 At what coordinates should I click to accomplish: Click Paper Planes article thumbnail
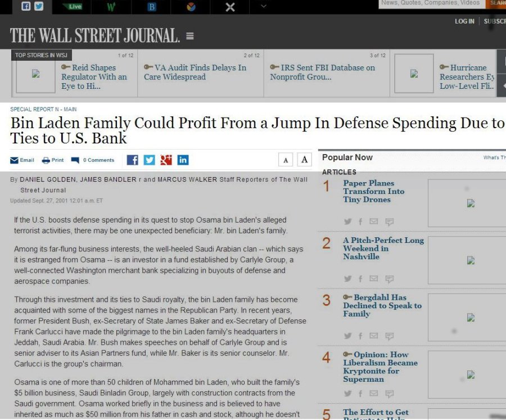click(x=467, y=203)
